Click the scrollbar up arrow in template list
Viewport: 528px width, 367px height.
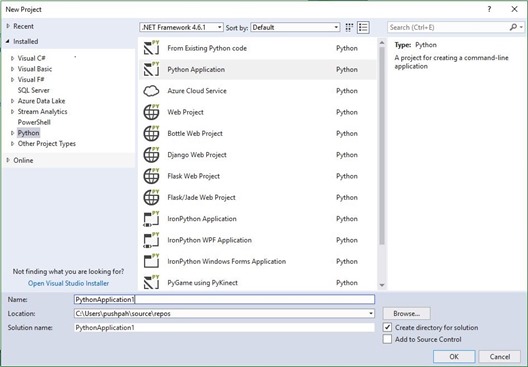pos(382,43)
